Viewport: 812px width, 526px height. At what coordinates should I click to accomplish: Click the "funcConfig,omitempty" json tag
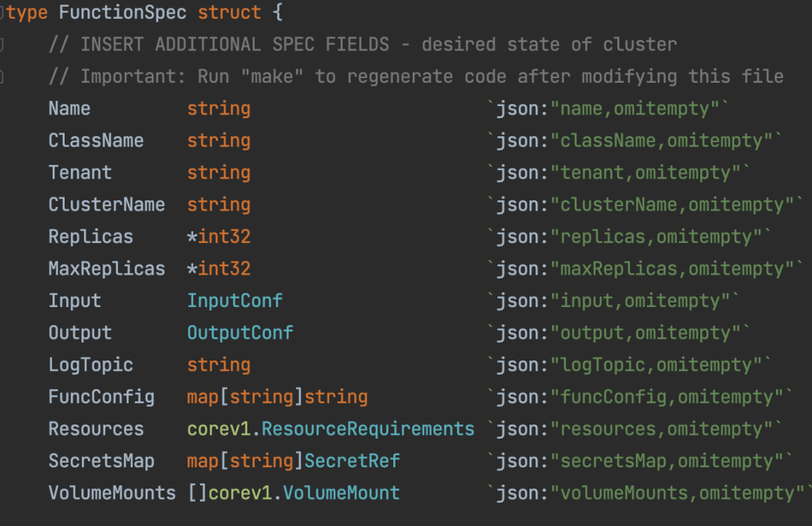[x=666, y=397]
